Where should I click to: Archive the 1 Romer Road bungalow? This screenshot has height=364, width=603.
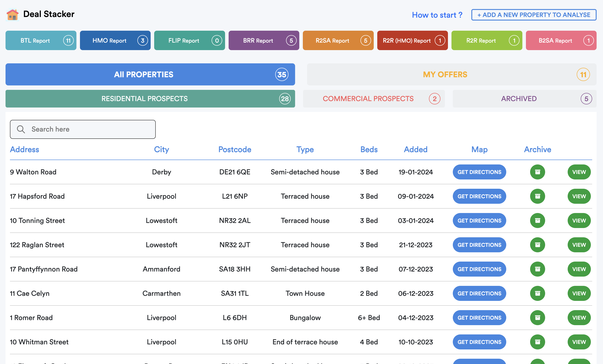click(x=537, y=317)
